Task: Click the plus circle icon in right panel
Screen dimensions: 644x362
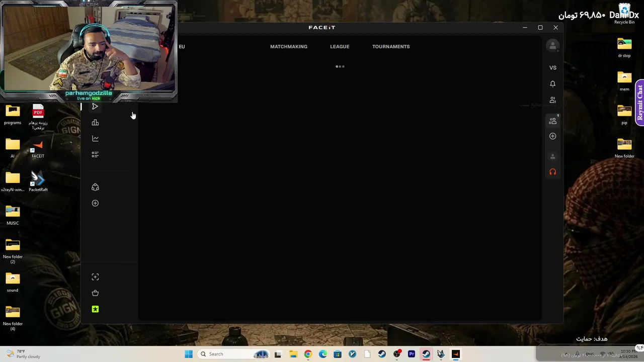Action: point(552,136)
